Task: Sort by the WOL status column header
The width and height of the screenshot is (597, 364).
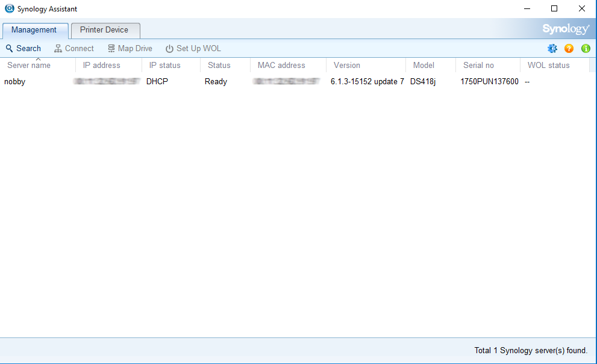Action: tap(554, 65)
